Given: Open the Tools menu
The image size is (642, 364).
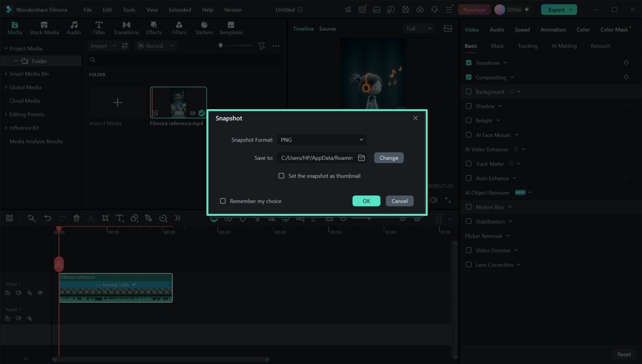Looking at the screenshot, I should pyautogui.click(x=129, y=9).
